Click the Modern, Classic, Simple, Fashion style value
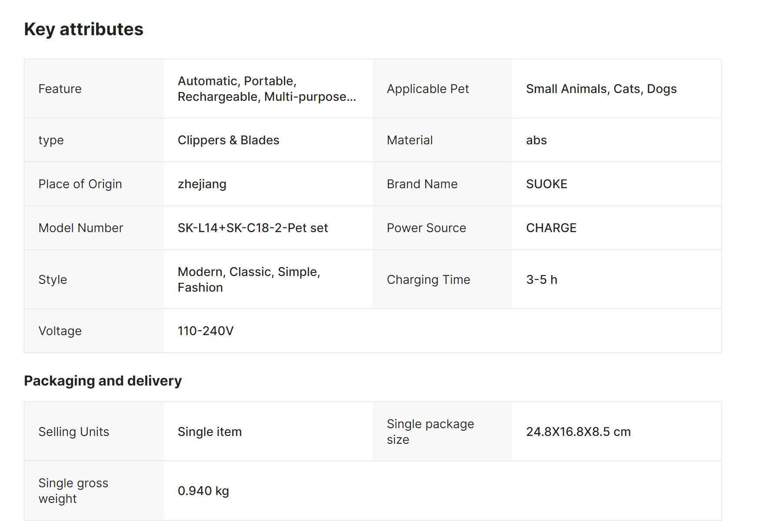 pos(249,279)
